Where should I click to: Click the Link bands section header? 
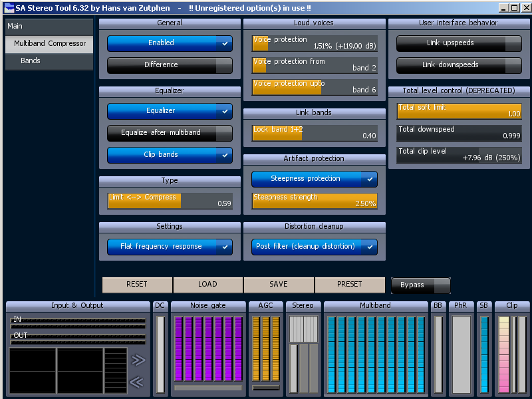tap(314, 113)
